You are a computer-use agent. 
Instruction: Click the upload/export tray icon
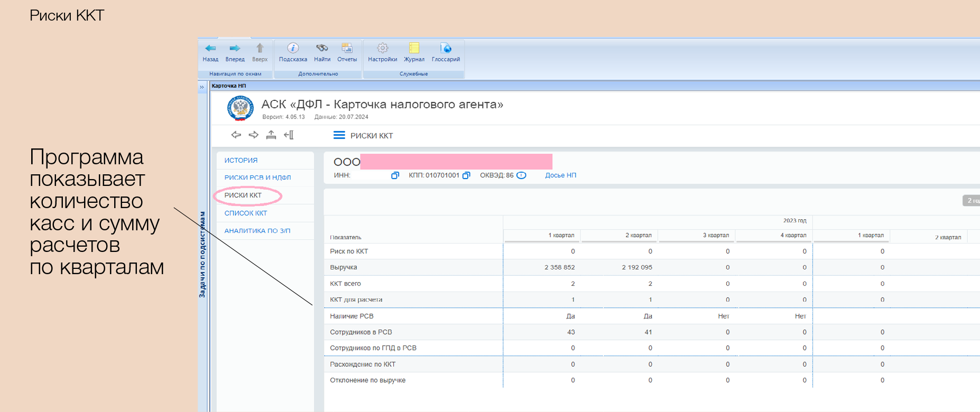271,135
